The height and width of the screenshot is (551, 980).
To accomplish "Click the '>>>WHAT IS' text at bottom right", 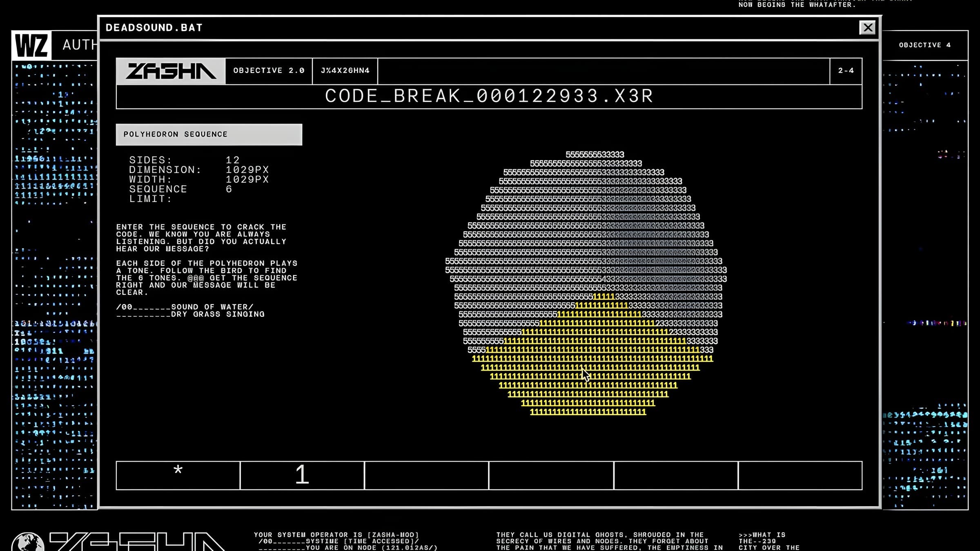I will [x=762, y=535].
